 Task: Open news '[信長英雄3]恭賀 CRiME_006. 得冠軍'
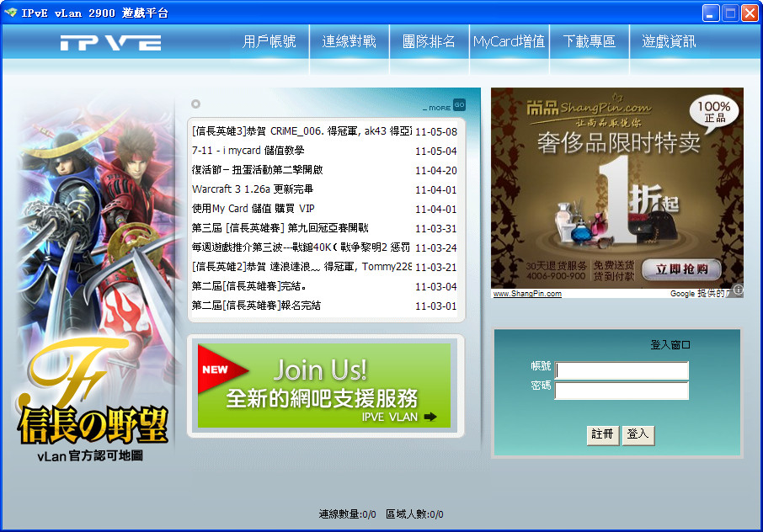301,131
